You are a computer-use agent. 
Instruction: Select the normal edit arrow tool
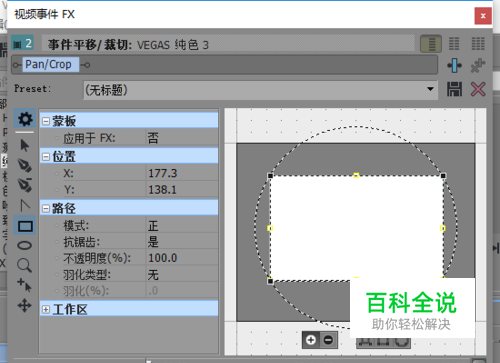point(25,146)
